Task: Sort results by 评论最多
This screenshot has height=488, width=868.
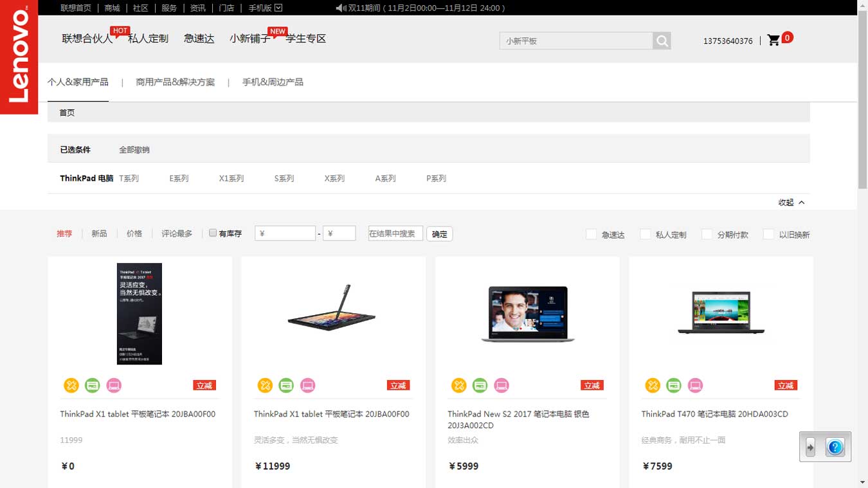Action: click(177, 233)
